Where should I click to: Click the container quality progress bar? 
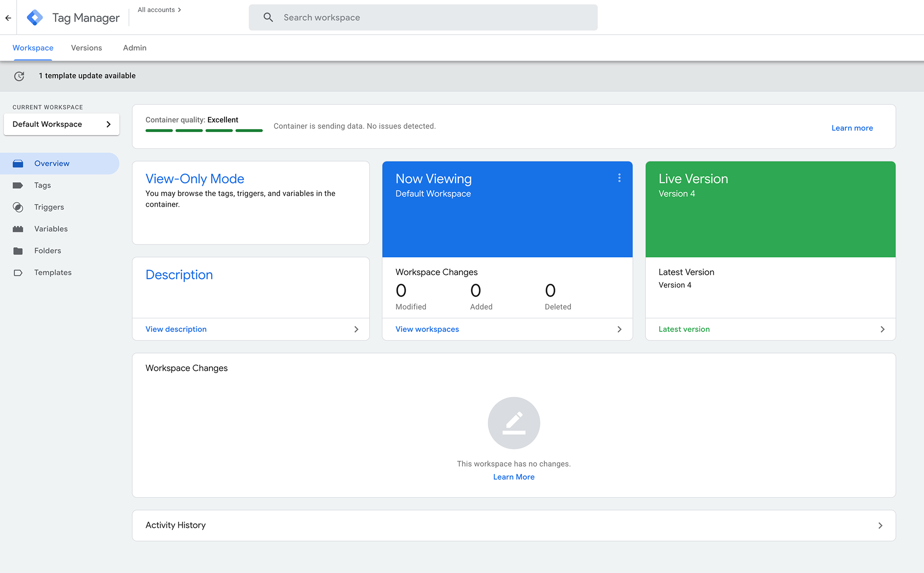pyautogui.click(x=204, y=131)
